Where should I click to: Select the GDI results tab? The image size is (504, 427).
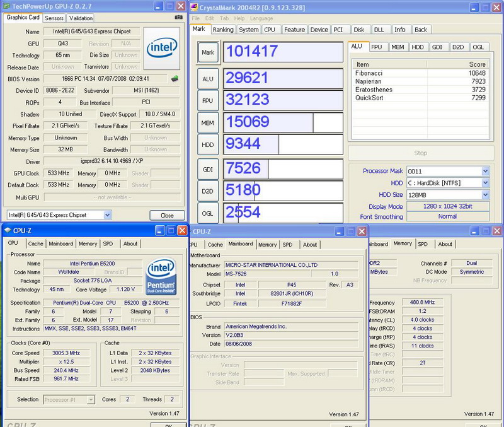click(x=437, y=47)
